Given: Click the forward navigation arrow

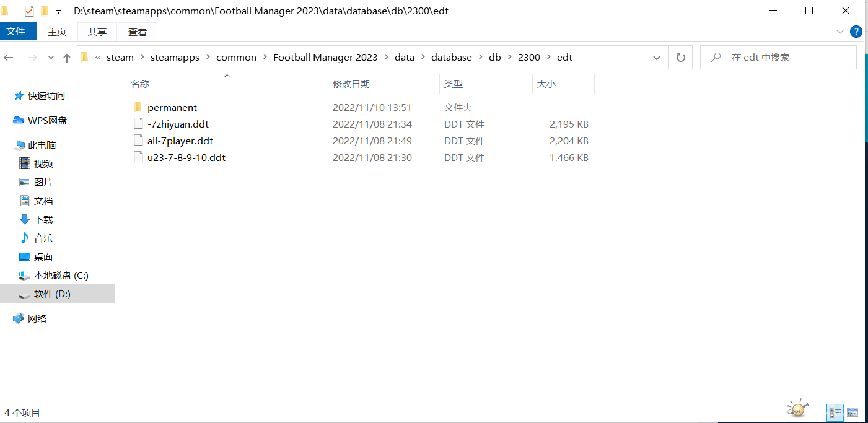Looking at the screenshot, I should click(32, 58).
